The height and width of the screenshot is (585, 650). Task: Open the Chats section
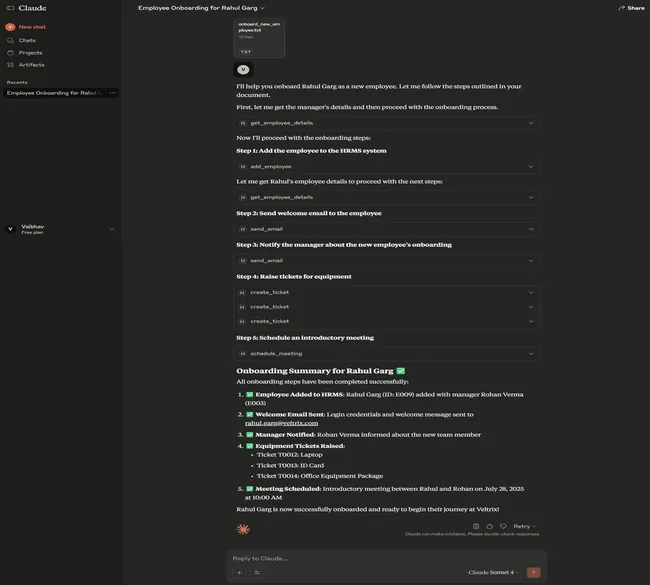click(x=27, y=40)
